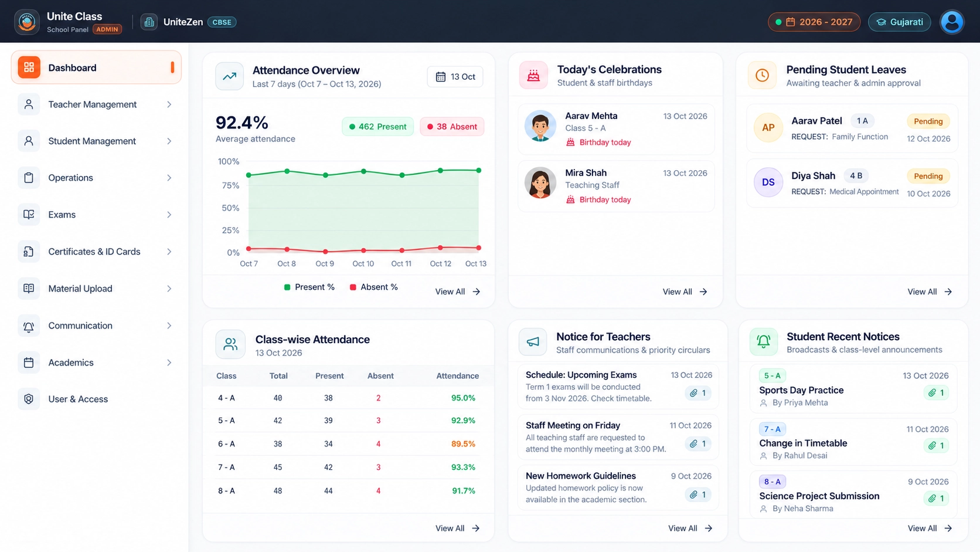Viewport: 980px width, 552px height.
Task: Click View All in Student Recent Notices
Action: point(930,529)
